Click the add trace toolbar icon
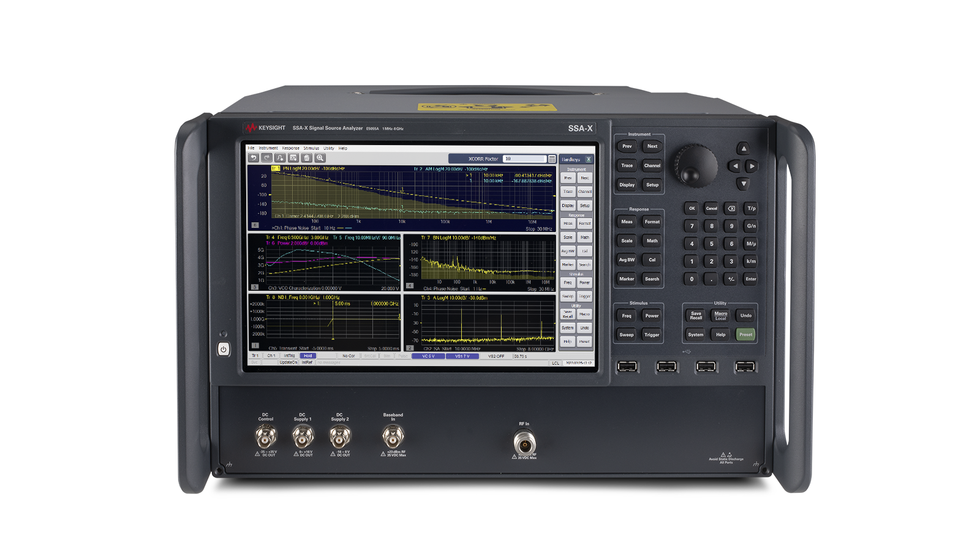Image resolution: width=980 pixels, height=551 pixels. pos(280,158)
